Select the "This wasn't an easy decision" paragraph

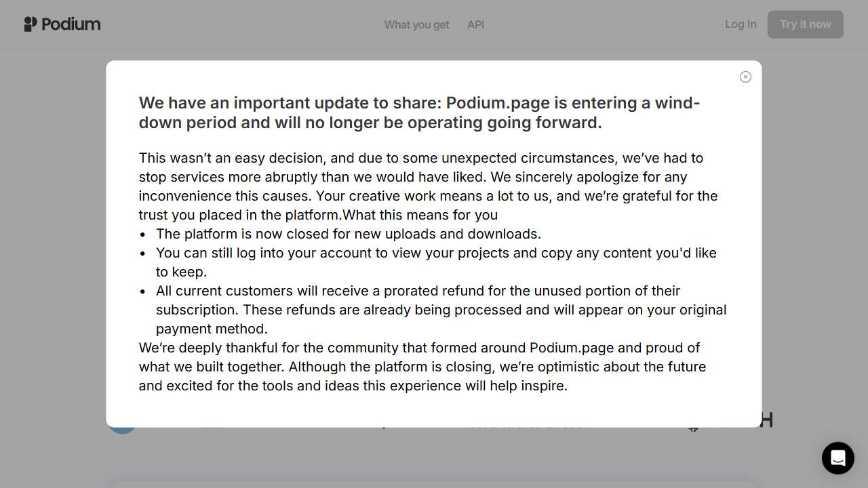pyautogui.click(x=427, y=186)
